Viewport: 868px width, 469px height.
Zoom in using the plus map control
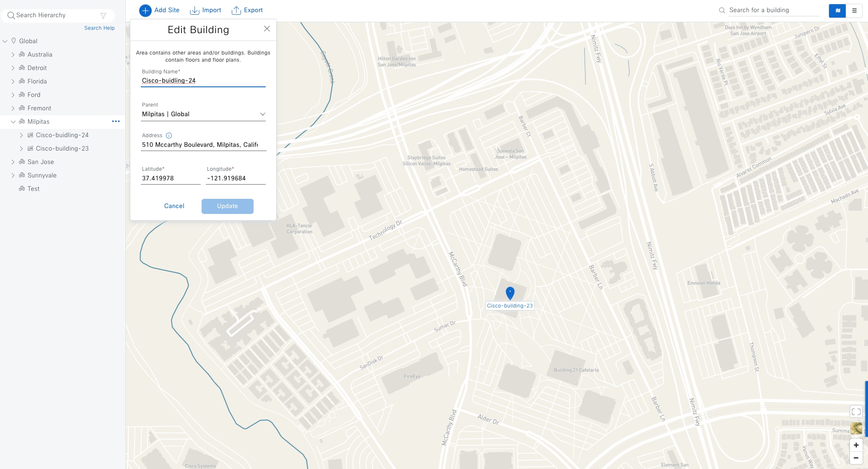pyautogui.click(x=856, y=445)
